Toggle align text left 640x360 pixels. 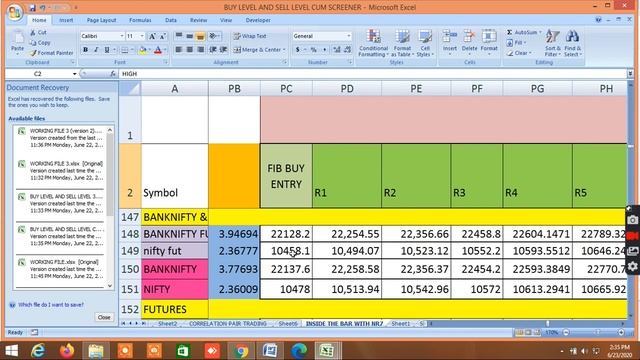pos(179,50)
